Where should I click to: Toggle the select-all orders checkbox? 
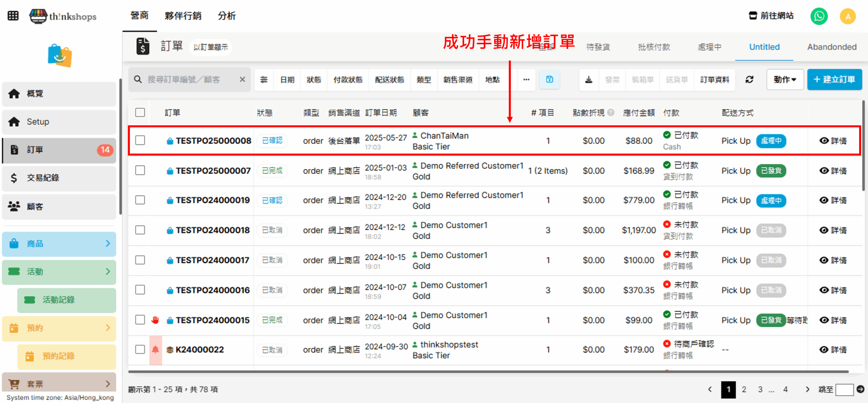(x=140, y=113)
